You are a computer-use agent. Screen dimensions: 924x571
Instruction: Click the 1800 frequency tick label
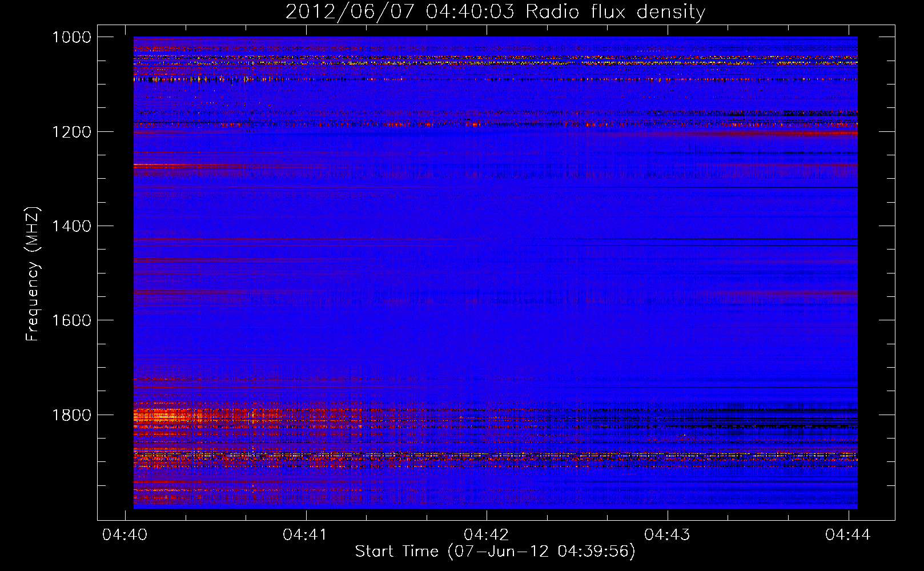pyautogui.click(x=71, y=415)
